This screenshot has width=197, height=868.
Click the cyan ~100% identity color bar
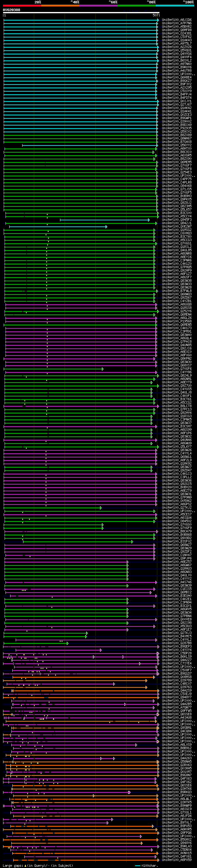(175, 6)
